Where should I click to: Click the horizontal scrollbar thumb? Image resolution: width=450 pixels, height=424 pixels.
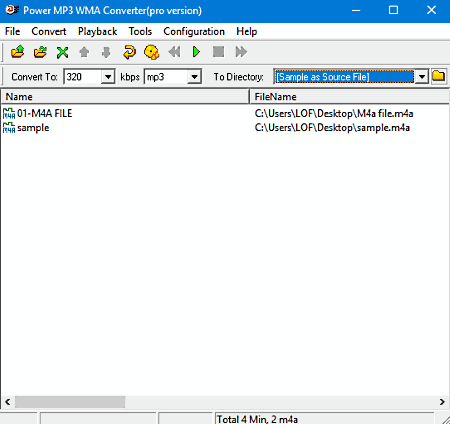pos(70,402)
